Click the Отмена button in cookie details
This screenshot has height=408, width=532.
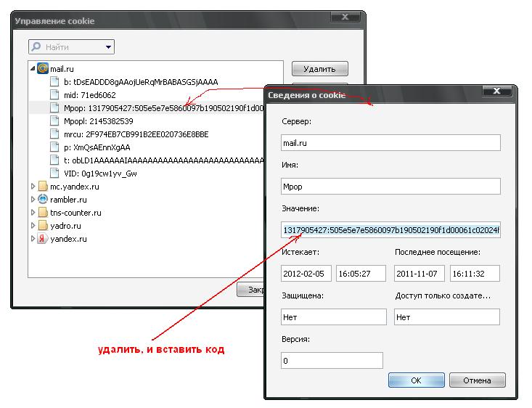click(477, 380)
